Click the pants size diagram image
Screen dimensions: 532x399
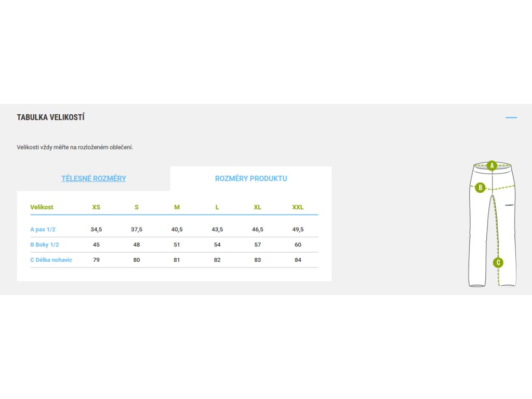[x=493, y=224]
